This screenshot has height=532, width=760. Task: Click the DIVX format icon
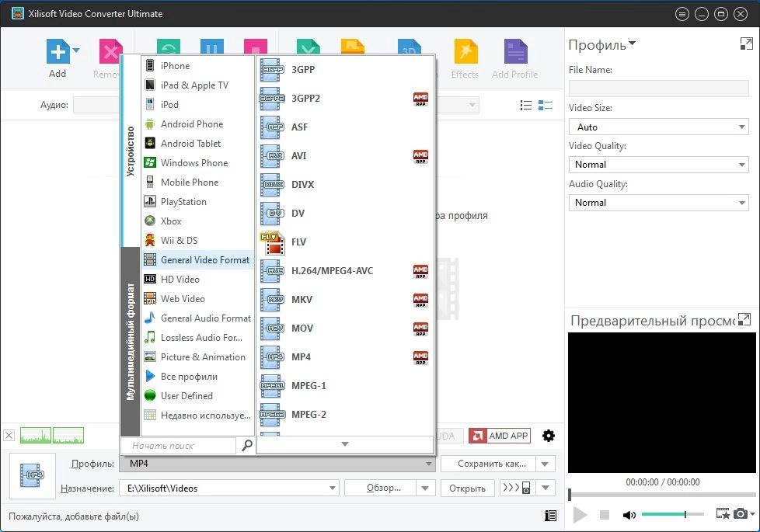coord(272,185)
